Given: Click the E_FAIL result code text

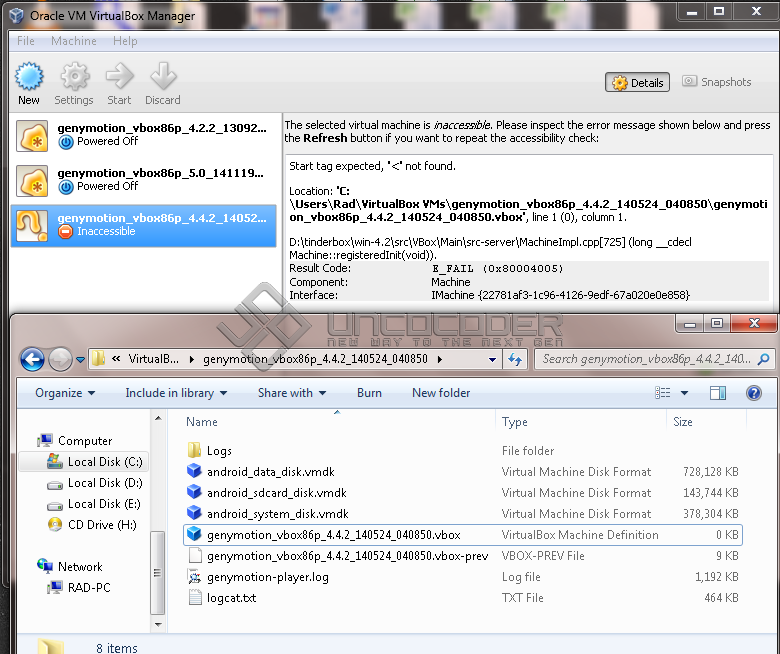Looking at the screenshot, I should coord(497,269).
